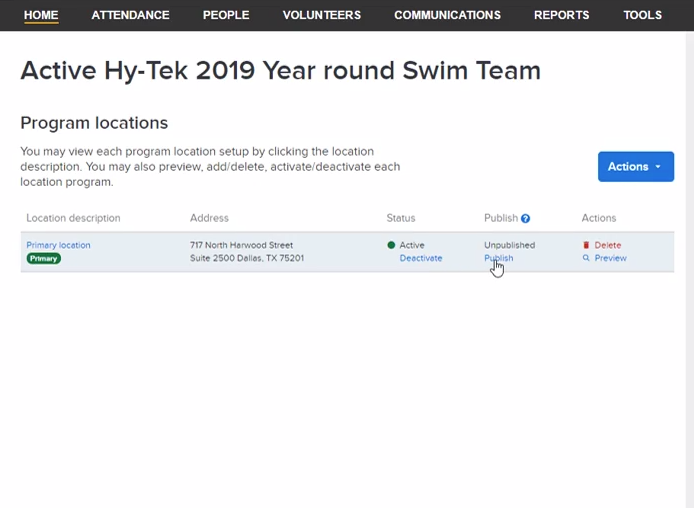Expand the blue Actions dropdown button

point(636,167)
